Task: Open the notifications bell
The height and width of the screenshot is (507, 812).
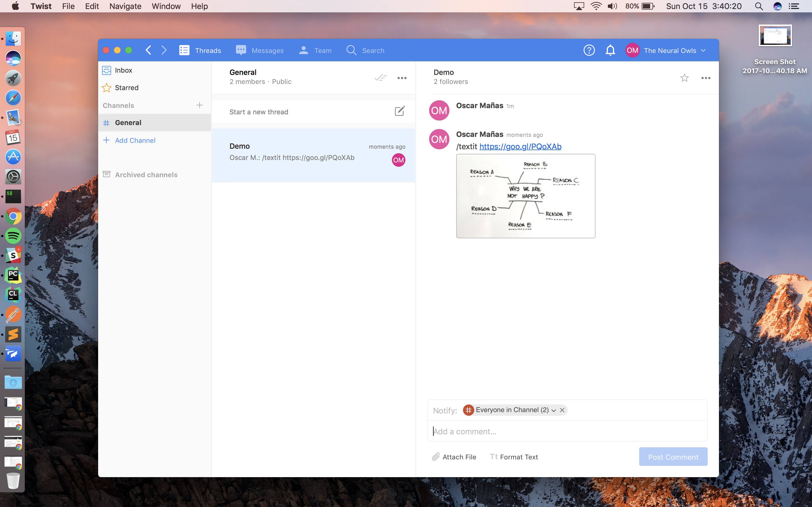Action: pos(610,50)
